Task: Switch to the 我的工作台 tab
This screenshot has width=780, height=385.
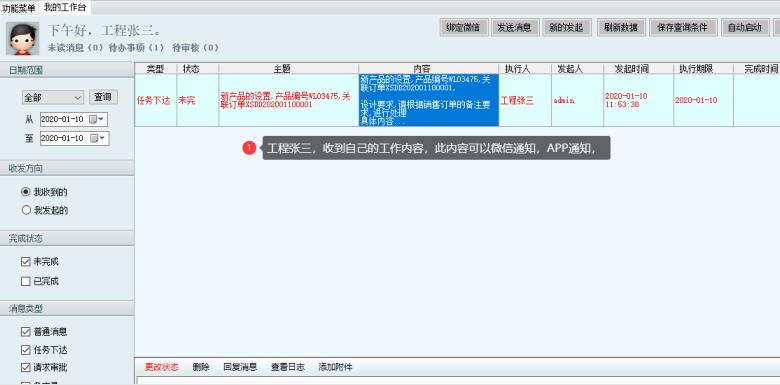Action: point(65,7)
